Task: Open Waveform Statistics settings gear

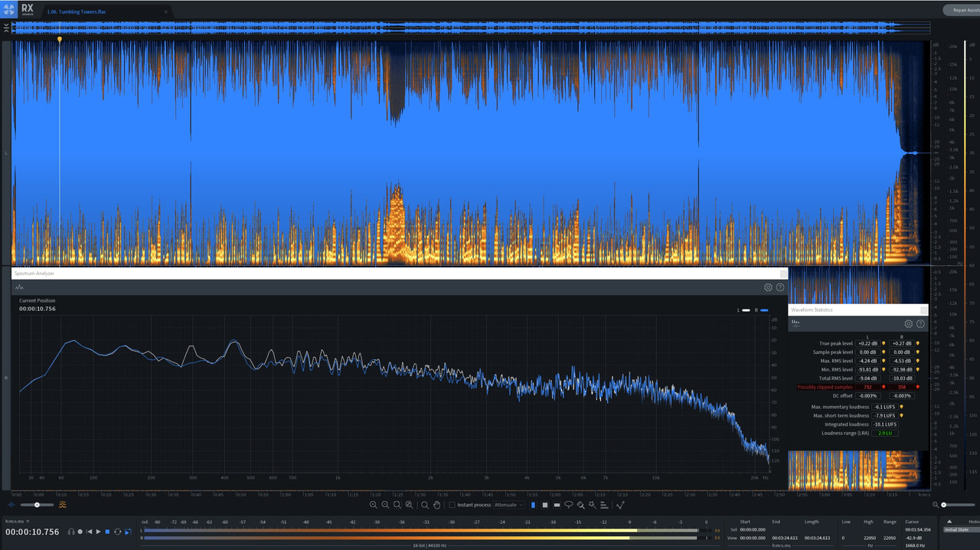Action: [x=909, y=324]
